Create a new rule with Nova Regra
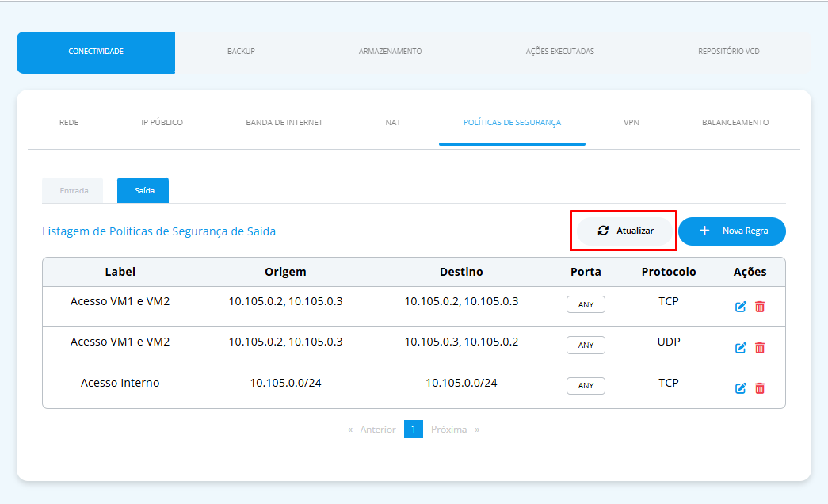 (x=732, y=231)
